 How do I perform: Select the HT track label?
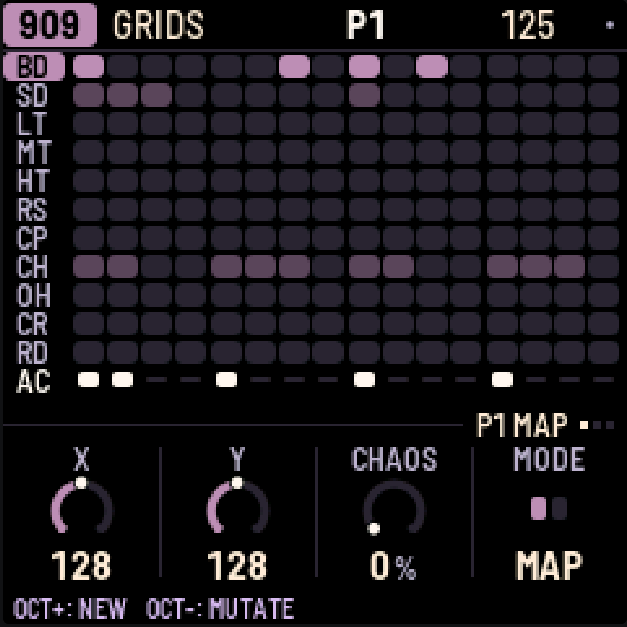click(34, 181)
